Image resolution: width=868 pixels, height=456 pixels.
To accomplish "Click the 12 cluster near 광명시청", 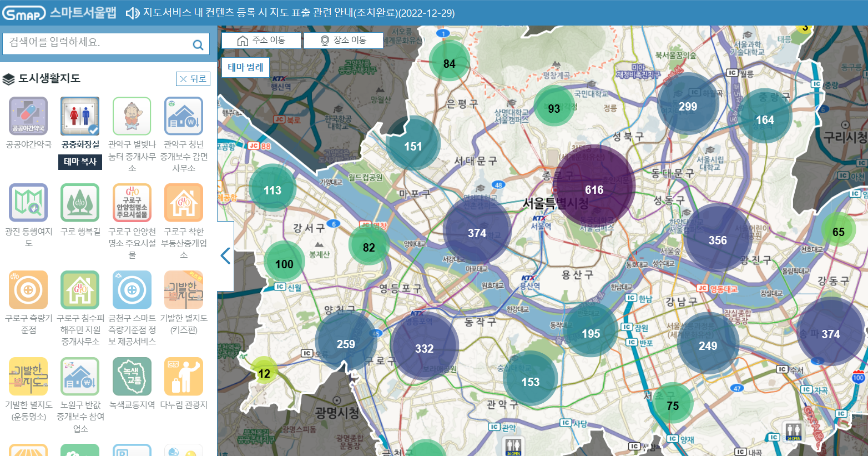I will click(x=264, y=371).
